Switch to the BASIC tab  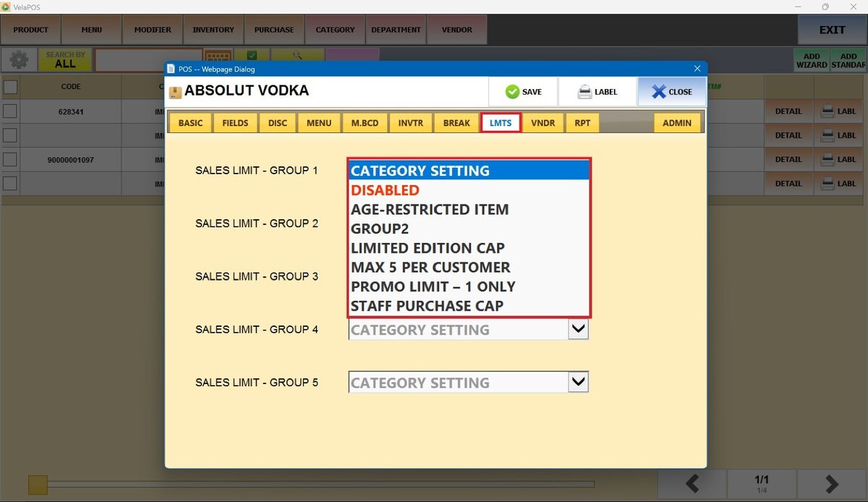[x=190, y=123]
